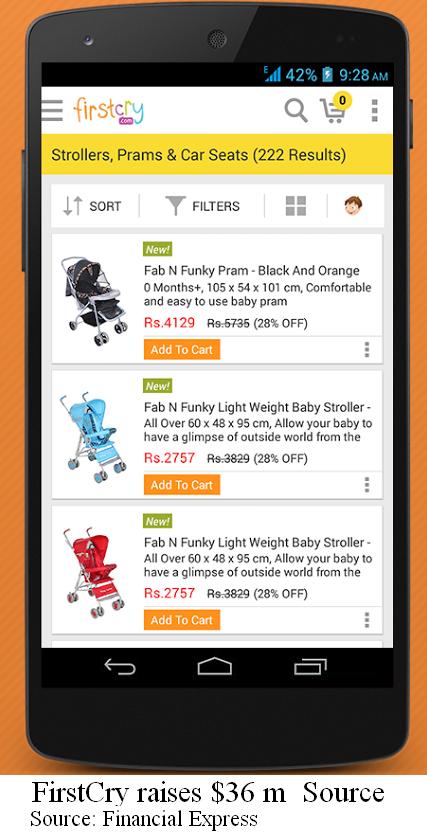This screenshot has width=427, height=834.
Task: Open the black pram product thumbnail
Action: (94, 301)
